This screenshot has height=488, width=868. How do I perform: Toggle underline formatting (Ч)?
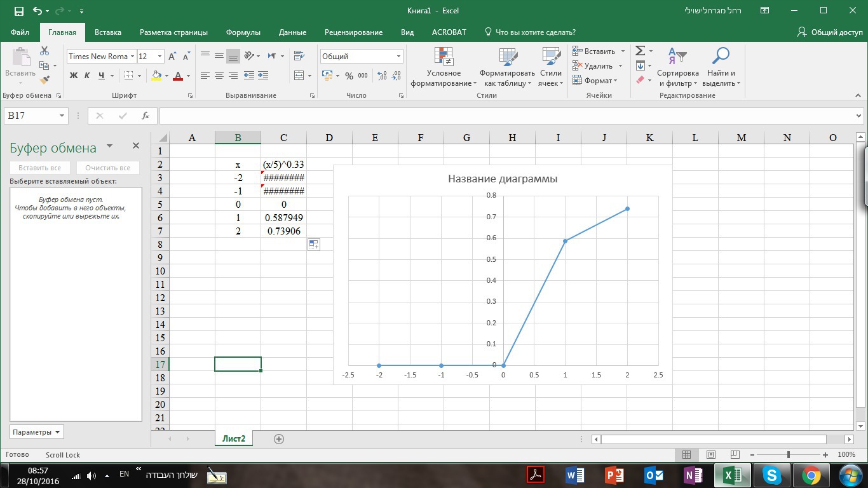pos(101,76)
